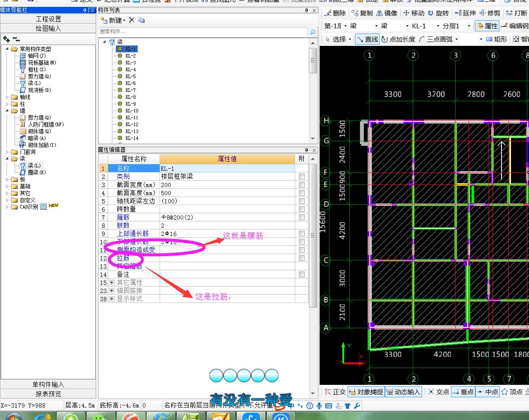Pick the Three-Point Arc (三点画弧) tool
The width and height of the screenshot is (529, 420).
[436, 39]
